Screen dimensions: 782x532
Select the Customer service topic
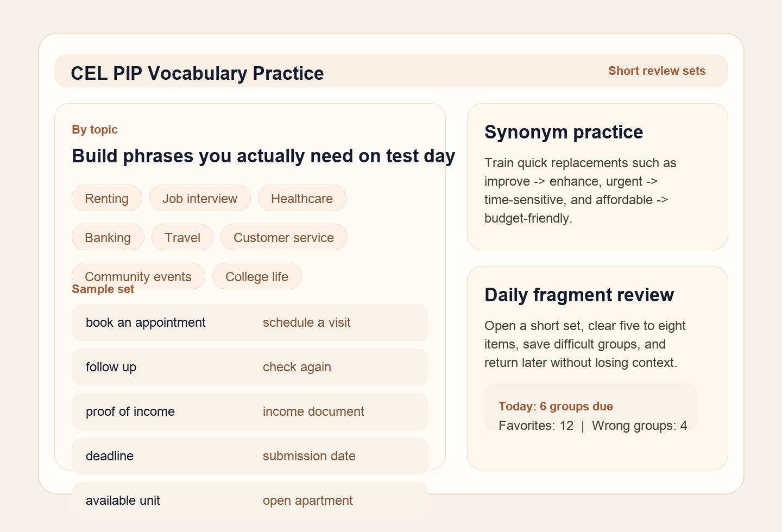pyautogui.click(x=283, y=237)
